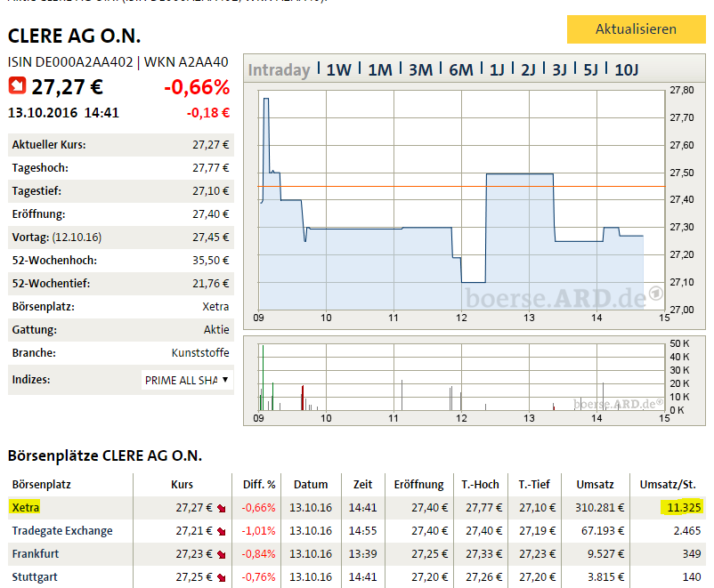Switch chart to 1M range
Image resolution: width=714 pixels, height=588 pixels.
380,69
